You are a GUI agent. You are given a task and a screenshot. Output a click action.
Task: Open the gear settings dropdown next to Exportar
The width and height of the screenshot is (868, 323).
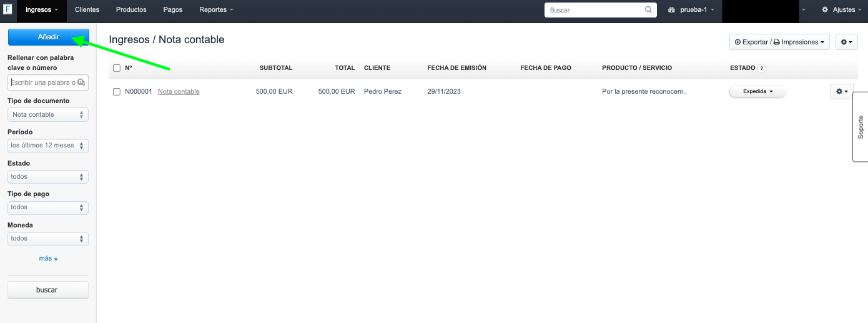(x=846, y=42)
